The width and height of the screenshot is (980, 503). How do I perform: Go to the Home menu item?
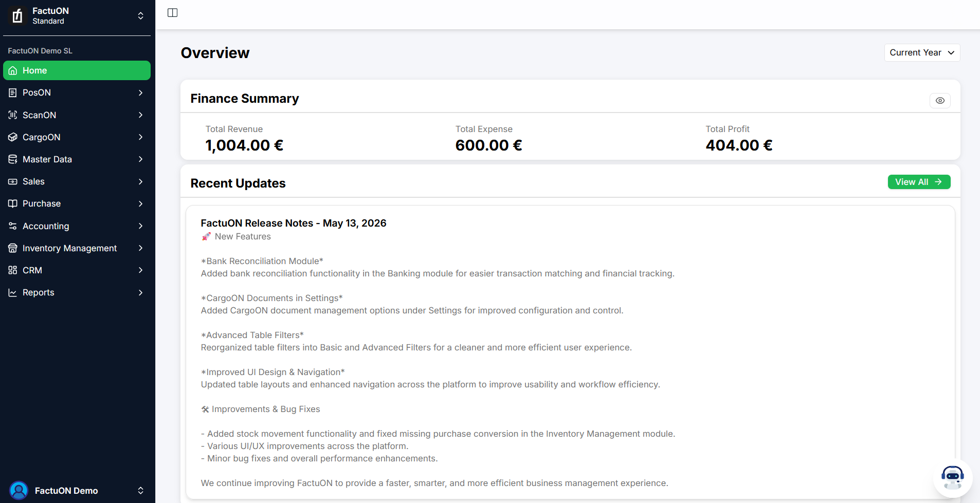(x=77, y=70)
